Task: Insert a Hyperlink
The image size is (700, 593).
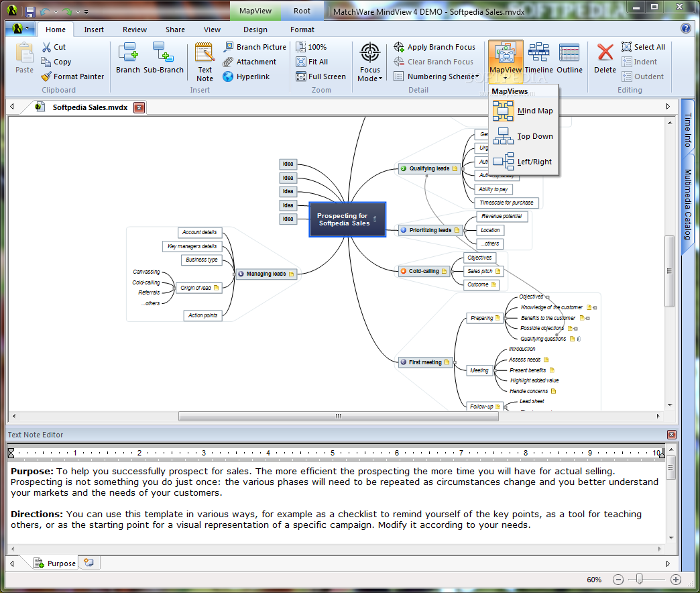Action: [247, 76]
